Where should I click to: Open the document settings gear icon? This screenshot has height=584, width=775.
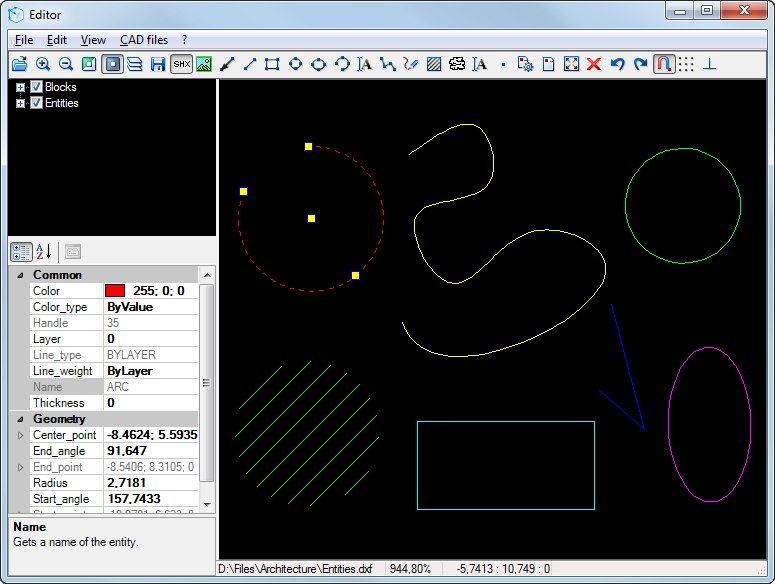(x=525, y=64)
